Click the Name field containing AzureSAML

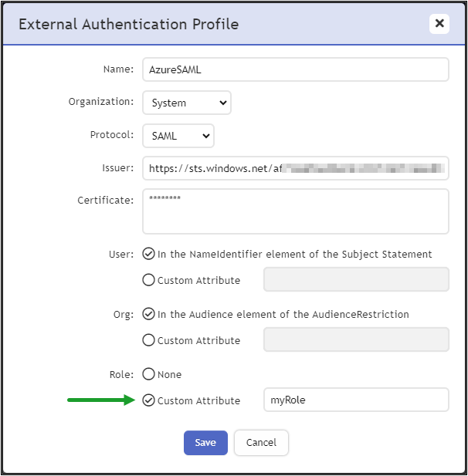pyautogui.click(x=295, y=69)
